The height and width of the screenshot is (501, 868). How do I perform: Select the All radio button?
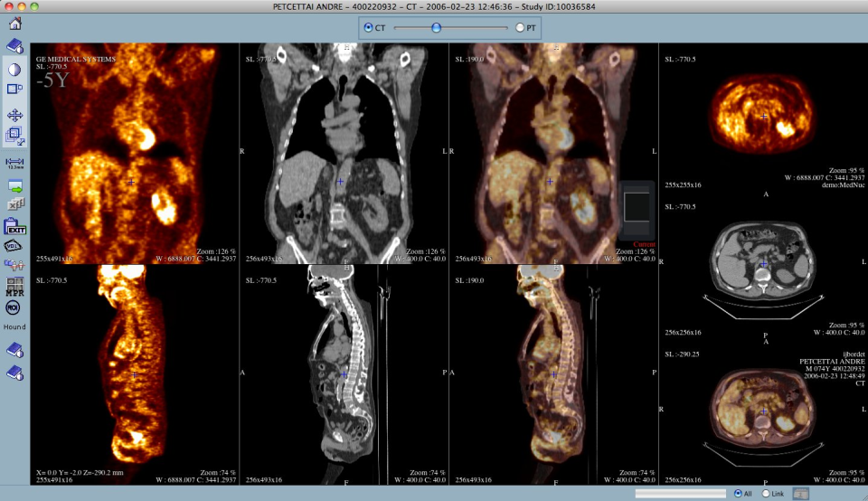coord(737,493)
